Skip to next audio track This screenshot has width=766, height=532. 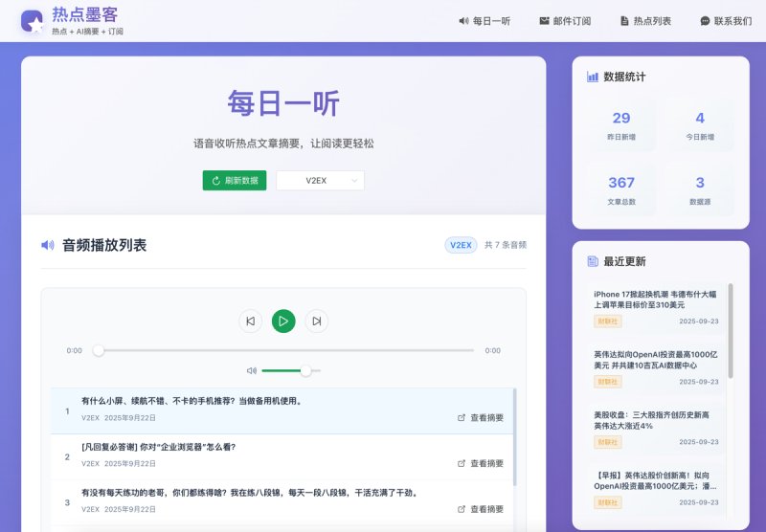(x=317, y=321)
